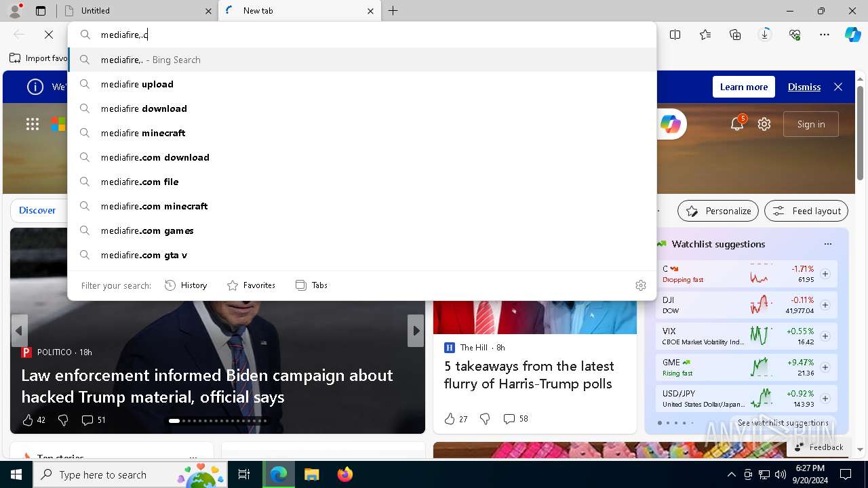Click the Personalize button
Viewport: 868px width, 488px height.
pos(718,211)
